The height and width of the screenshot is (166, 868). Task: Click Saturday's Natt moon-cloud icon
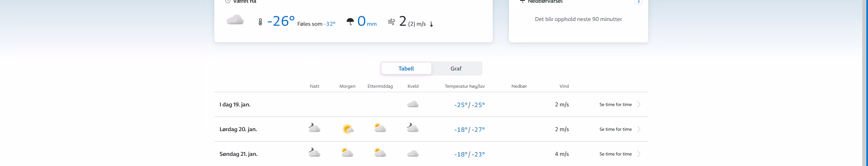click(x=314, y=128)
